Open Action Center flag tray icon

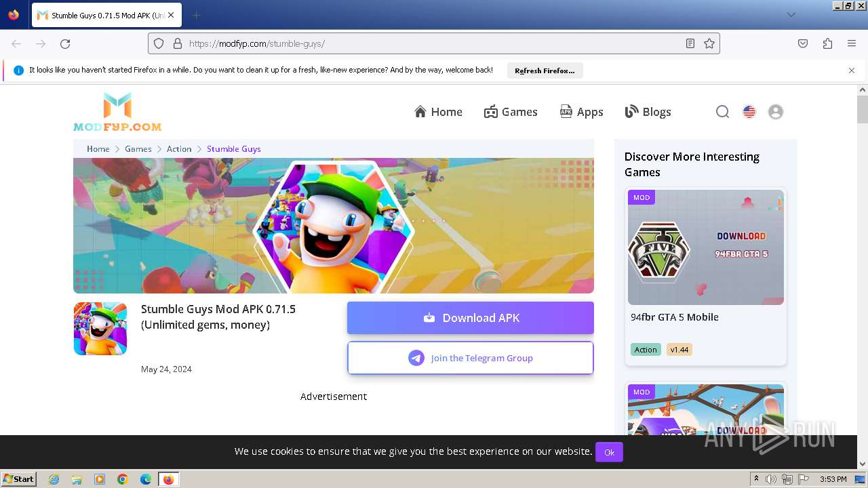pos(804,479)
